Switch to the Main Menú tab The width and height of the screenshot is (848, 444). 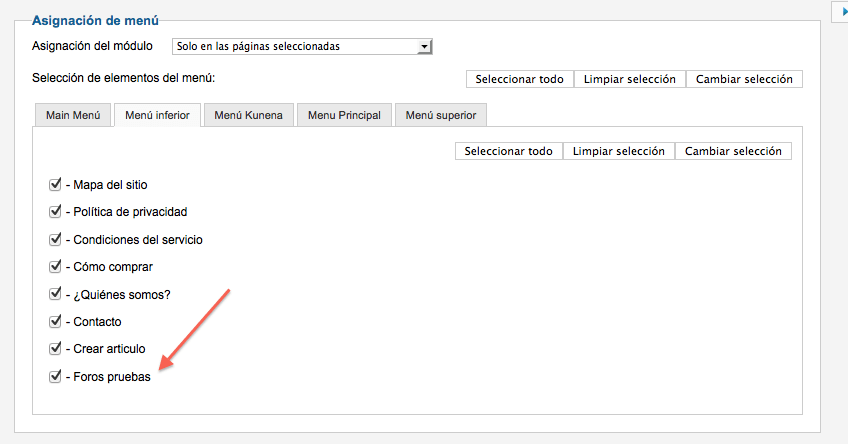click(x=73, y=115)
